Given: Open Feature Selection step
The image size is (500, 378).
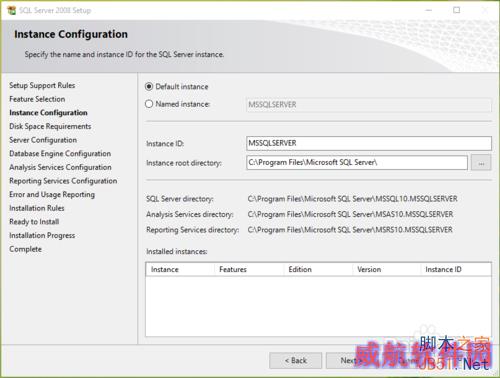Looking at the screenshot, I should 37,99.
